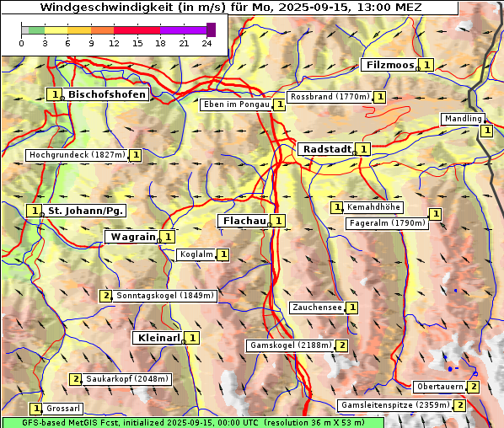Click the Obertauern wind value badge
The height and width of the screenshot is (428, 504).
(473, 387)
